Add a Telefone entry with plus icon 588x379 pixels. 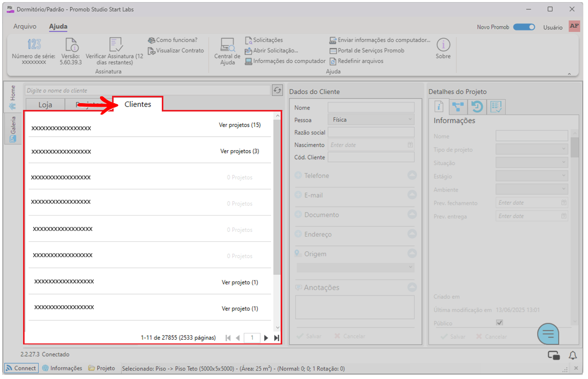pyautogui.click(x=298, y=175)
